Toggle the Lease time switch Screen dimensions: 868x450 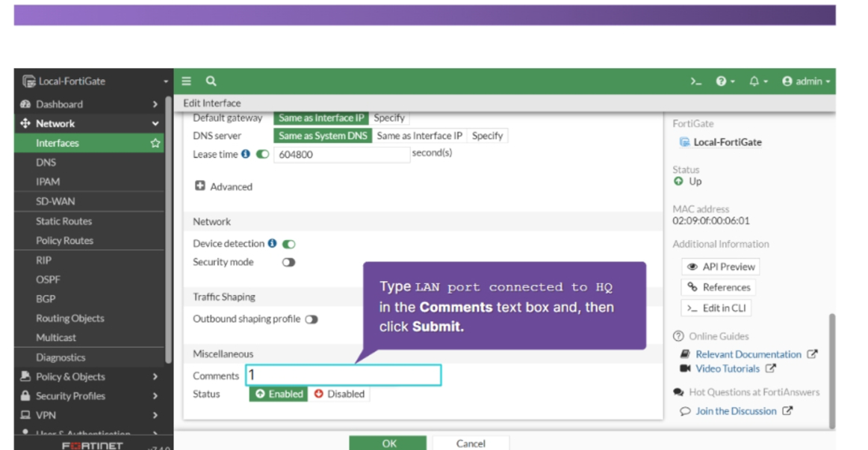click(262, 154)
